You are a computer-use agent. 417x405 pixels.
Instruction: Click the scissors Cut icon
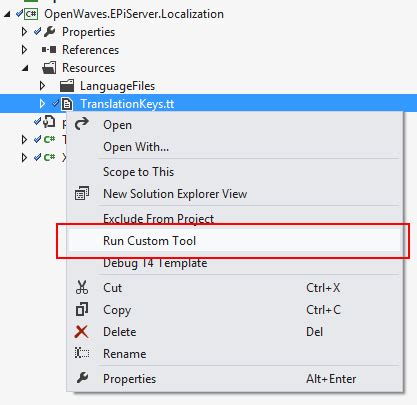point(82,287)
